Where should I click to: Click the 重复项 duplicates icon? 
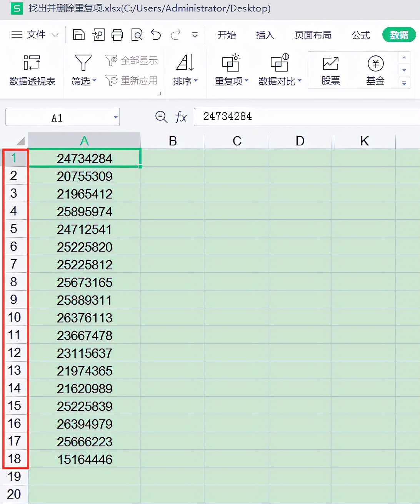pyautogui.click(x=231, y=62)
